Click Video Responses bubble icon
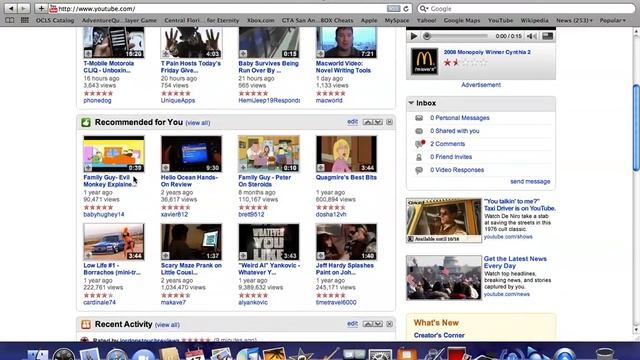The width and height of the screenshot is (640, 360). click(x=419, y=170)
